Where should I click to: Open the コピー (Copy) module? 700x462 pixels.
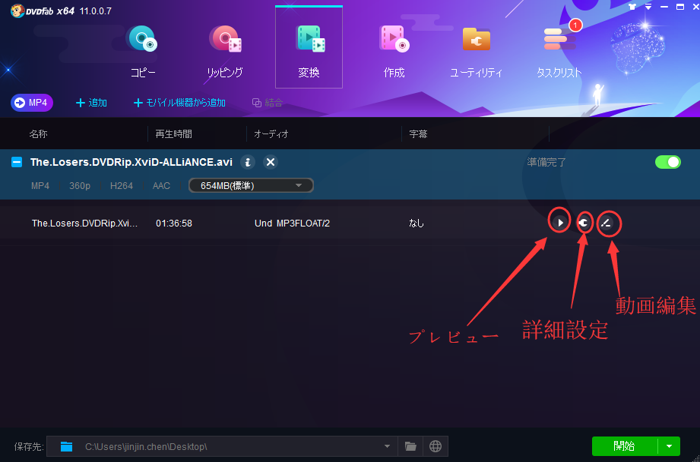(143, 51)
